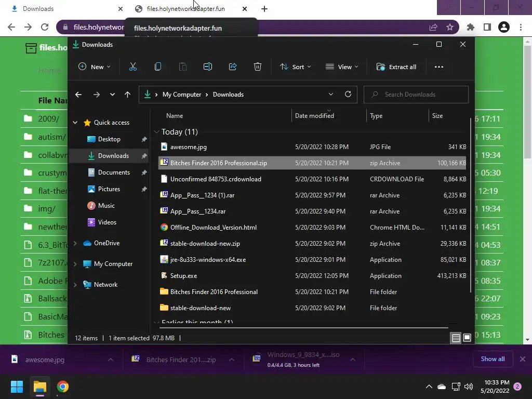Switch to details view icon in status bar
This screenshot has width=532, height=399.
click(456, 338)
